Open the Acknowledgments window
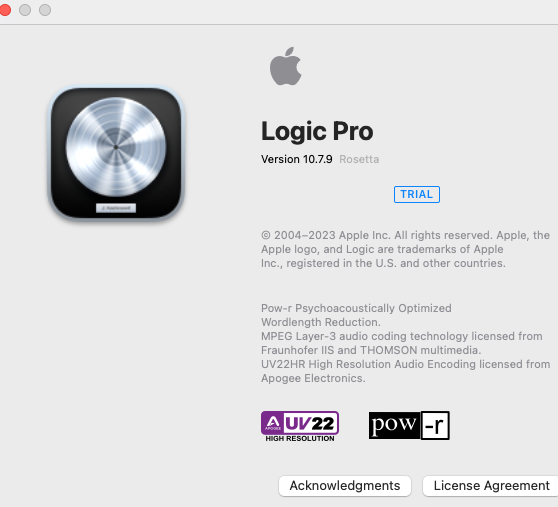Screen dimensions: 558x507 click(345, 486)
